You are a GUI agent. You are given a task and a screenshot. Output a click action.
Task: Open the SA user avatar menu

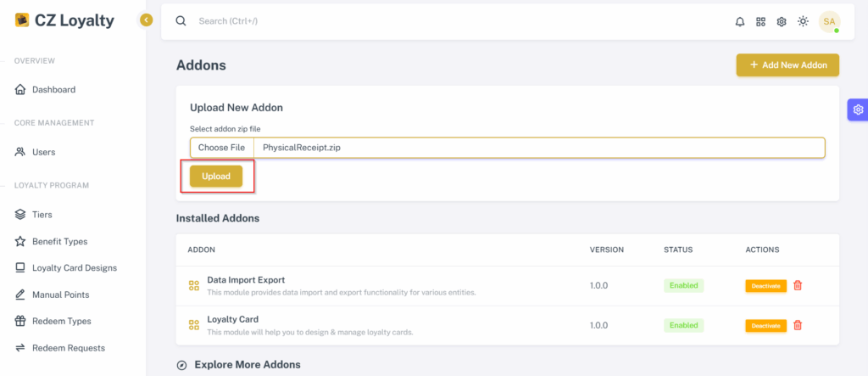click(829, 21)
